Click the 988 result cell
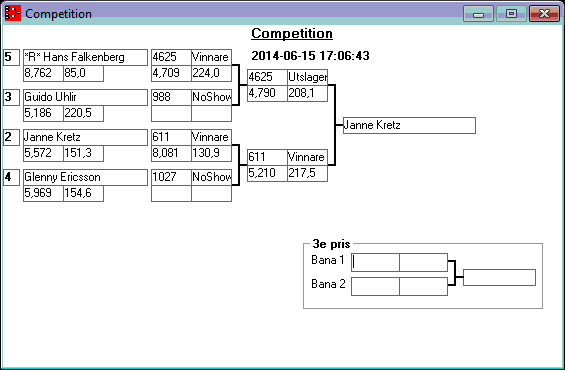Viewport: 565px width, 370px height. (x=171, y=97)
